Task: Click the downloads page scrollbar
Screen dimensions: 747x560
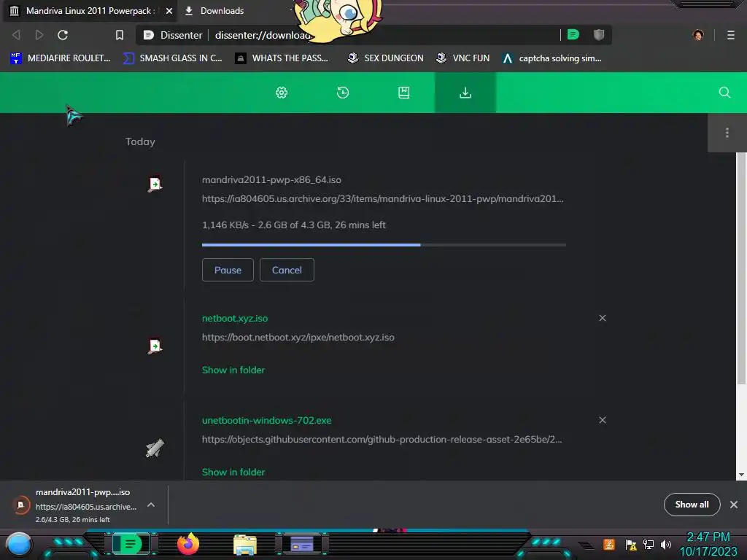Action: [741, 268]
